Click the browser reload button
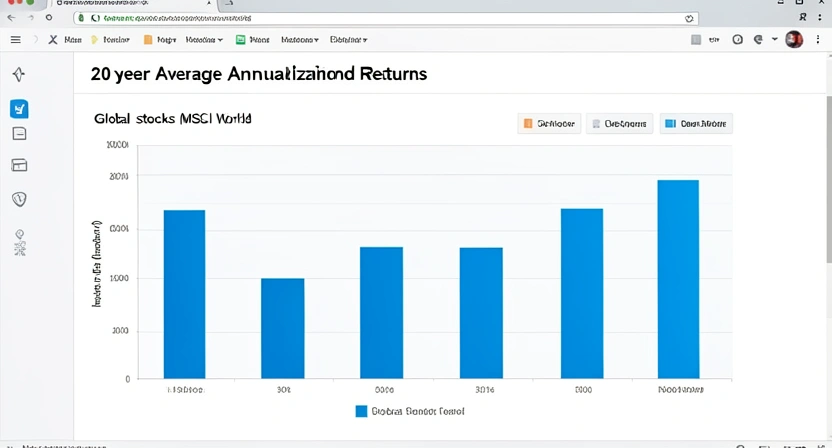 48,18
